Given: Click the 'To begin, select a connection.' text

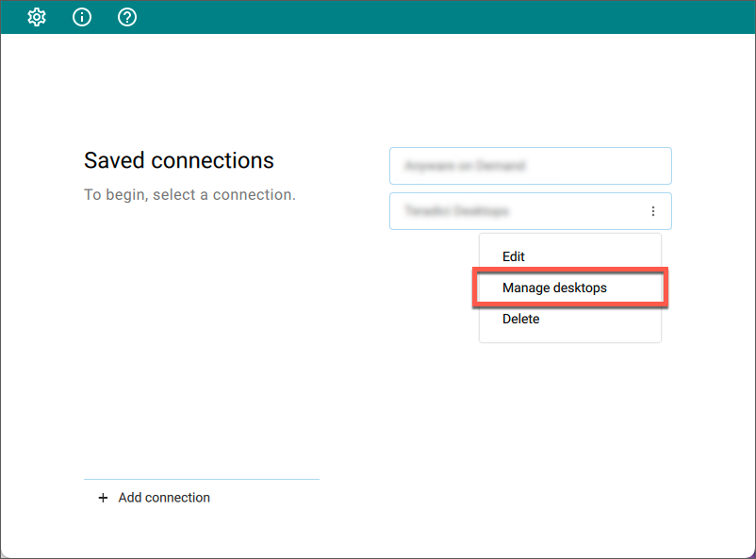Looking at the screenshot, I should point(190,195).
